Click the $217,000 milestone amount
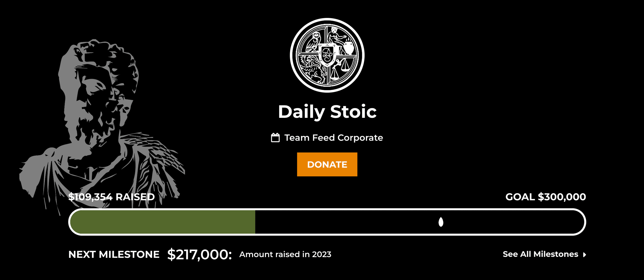Viewport: 644px width, 280px height. click(x=199, y=254)
